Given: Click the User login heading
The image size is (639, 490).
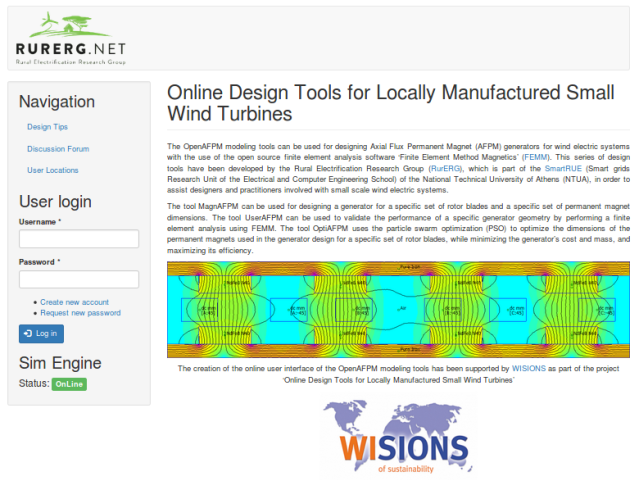Looking at the screenshot, I should click(x=57, y=200).
